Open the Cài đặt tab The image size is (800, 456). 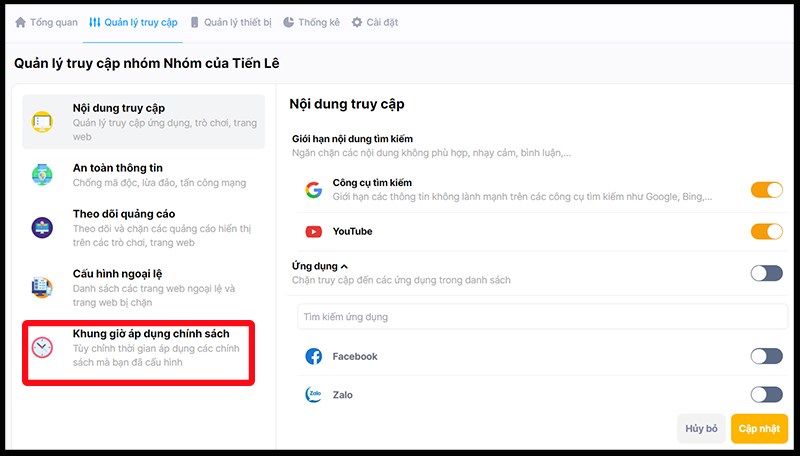375,22
